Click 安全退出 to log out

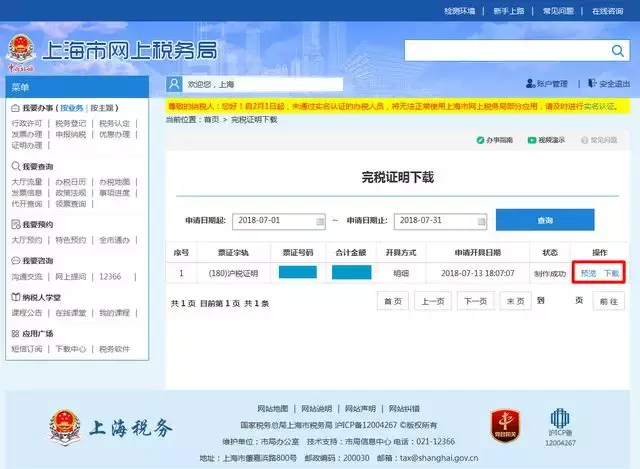click(609, 84)
